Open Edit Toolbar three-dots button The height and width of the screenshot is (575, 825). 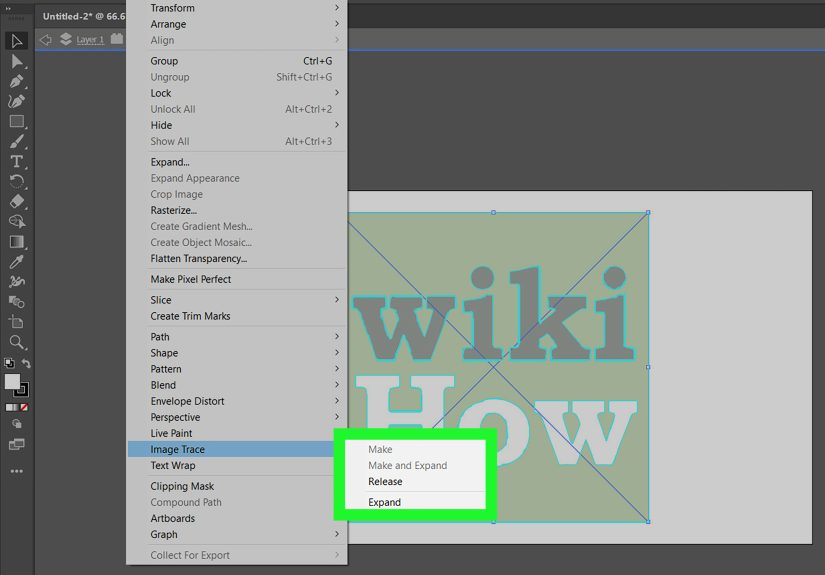click(17, 471)
